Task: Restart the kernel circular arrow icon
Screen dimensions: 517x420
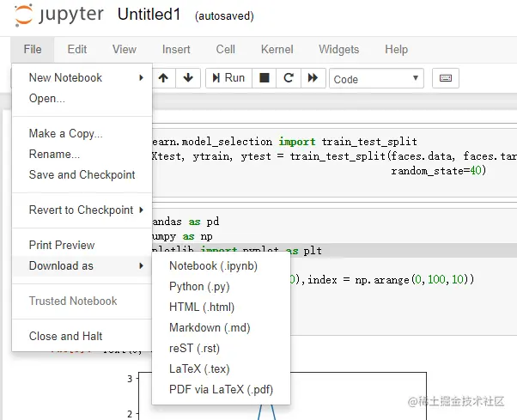Action: 289,78
